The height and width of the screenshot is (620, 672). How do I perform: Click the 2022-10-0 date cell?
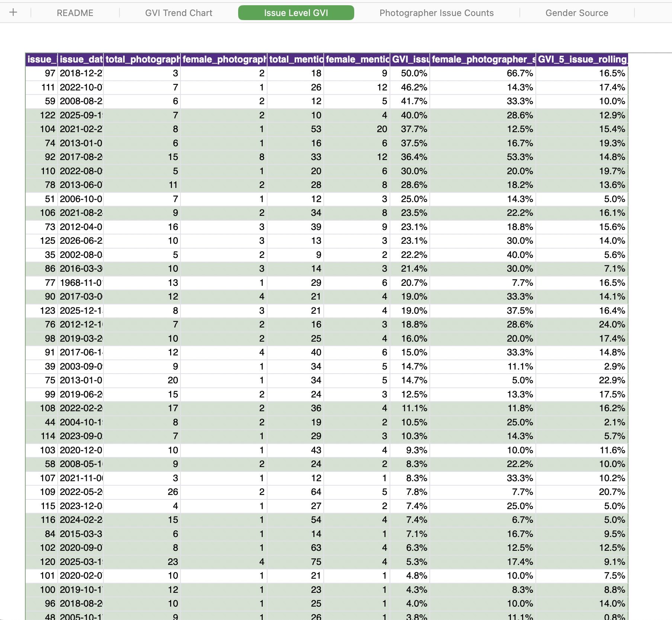tap(81, 87)
